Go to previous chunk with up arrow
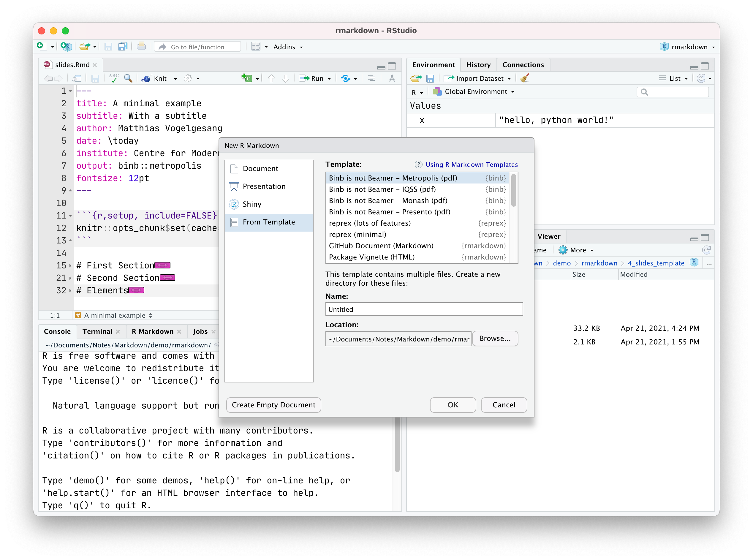The image size is (753, 560). (x=271, y=78)
